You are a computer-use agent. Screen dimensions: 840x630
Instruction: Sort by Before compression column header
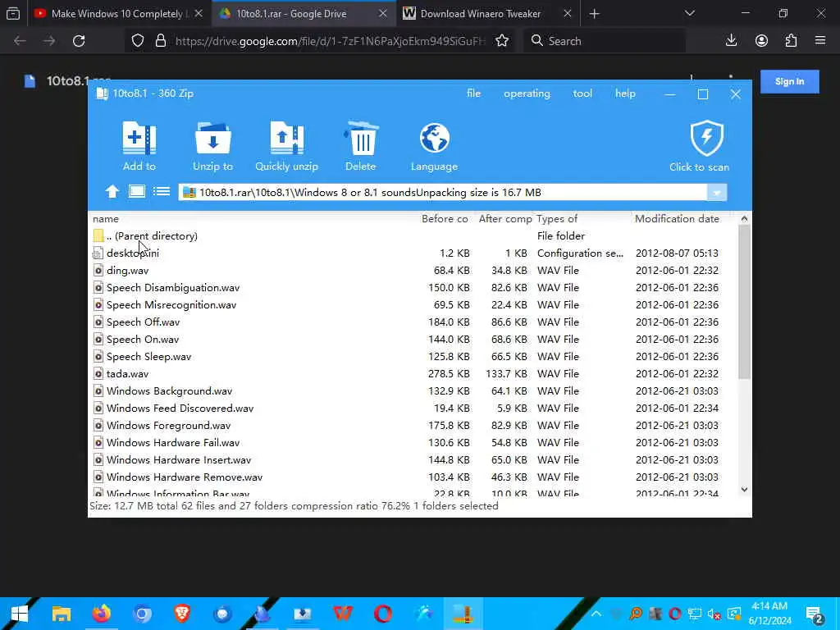click(445, 218)
